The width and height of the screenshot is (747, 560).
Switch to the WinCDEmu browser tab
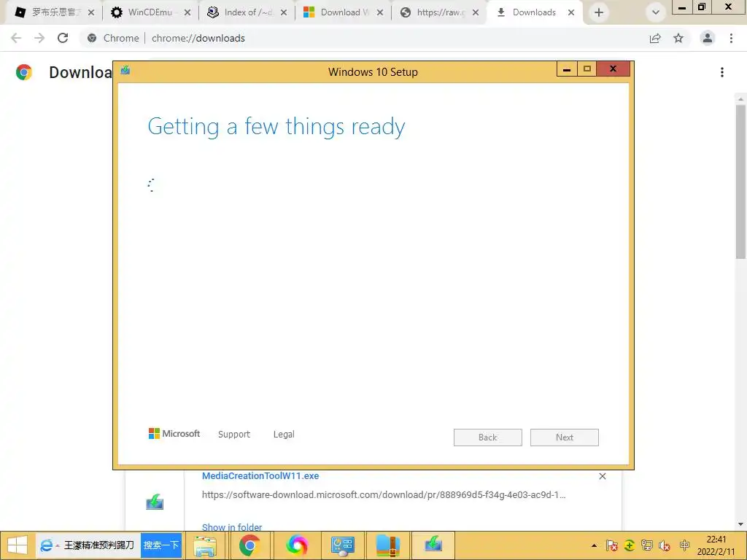(x=150, y=12)
